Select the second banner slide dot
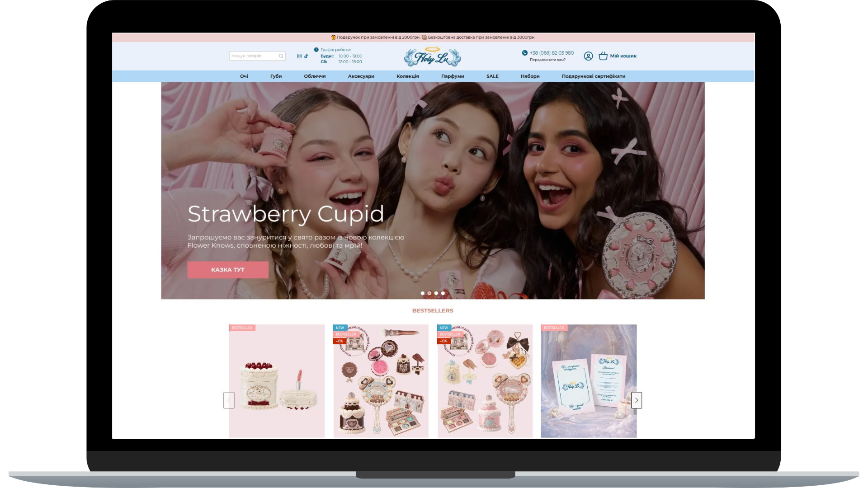 [x=429, y=293]
